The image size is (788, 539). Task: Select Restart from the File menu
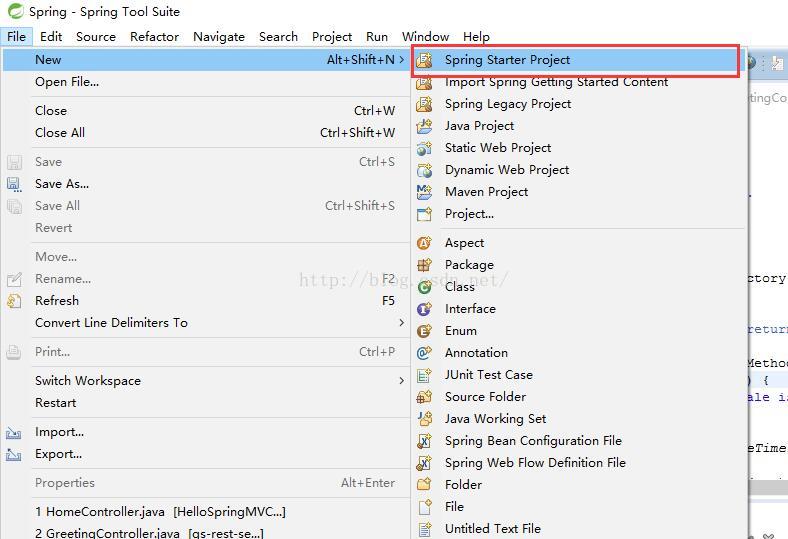tap(206, 403)
